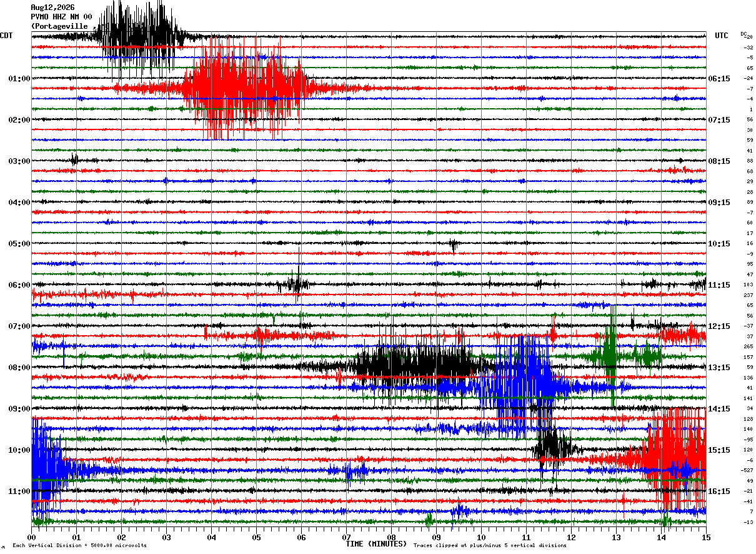
Task: Click the DC offset value 128
Action: 749,419
